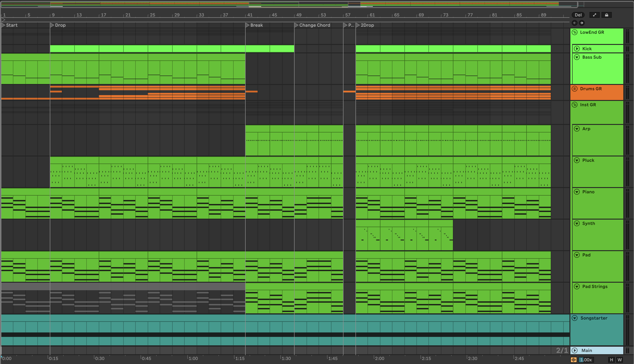This screenshot has height=364, width=634.
Task: Select the Inst GR track name
Action: point(588,105)
